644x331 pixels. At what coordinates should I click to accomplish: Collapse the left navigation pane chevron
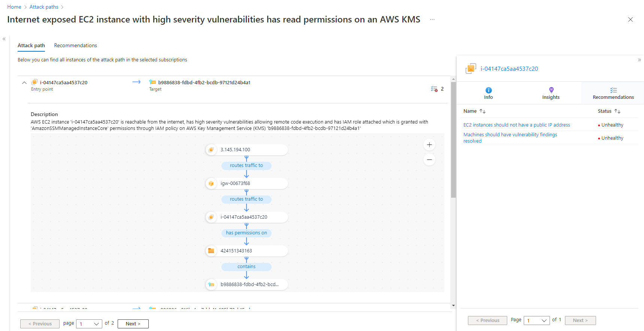4,39
